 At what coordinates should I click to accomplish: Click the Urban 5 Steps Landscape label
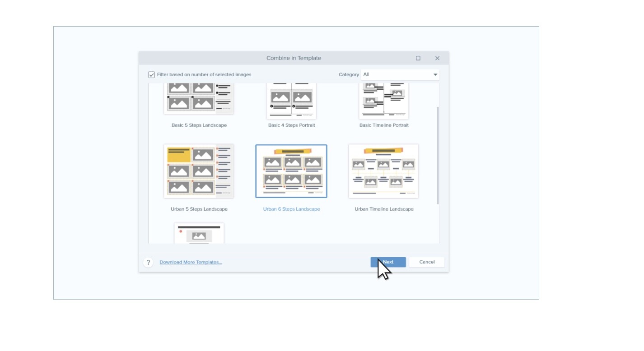tap(199, 209)
